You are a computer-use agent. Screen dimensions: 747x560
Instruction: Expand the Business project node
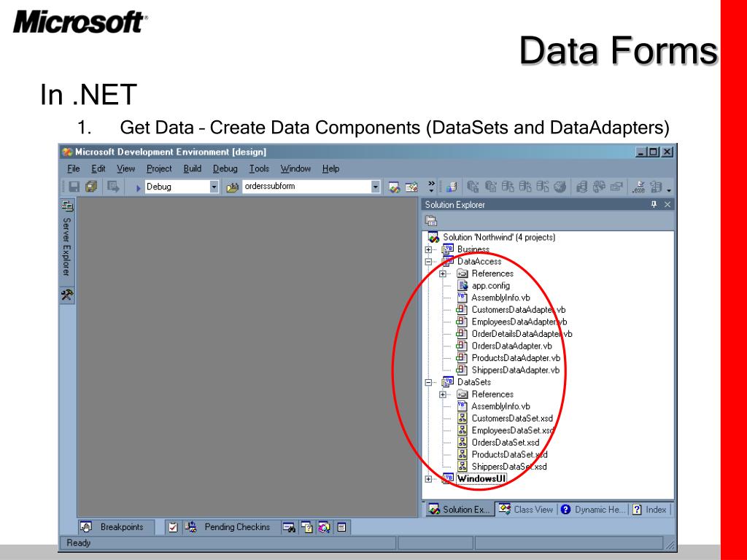point(428,249)
